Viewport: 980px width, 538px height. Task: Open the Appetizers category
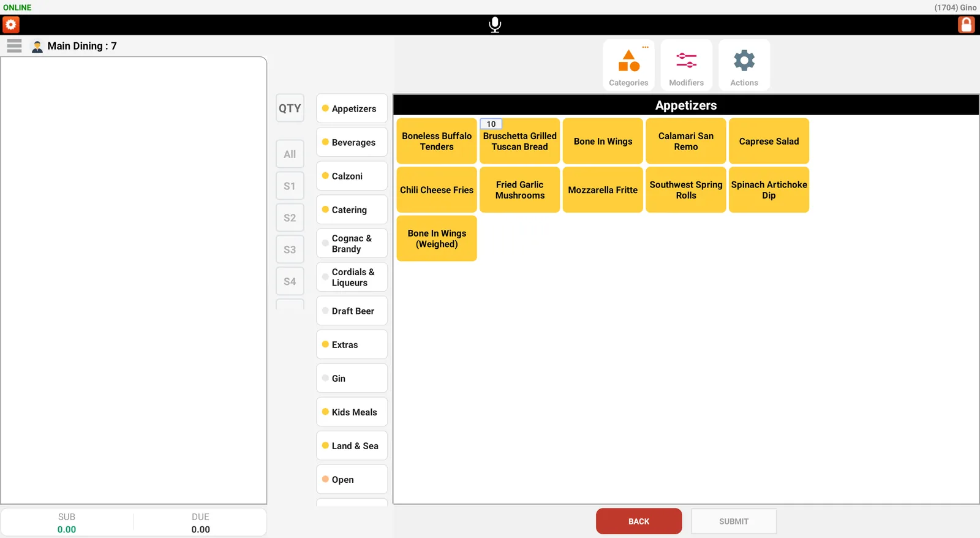(352, 108)
